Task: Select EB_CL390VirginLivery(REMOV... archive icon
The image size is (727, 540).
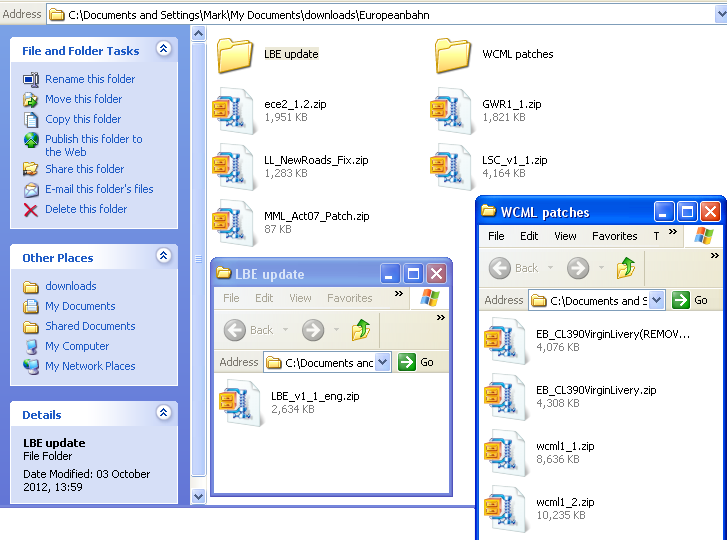Action: click(505, 341)
